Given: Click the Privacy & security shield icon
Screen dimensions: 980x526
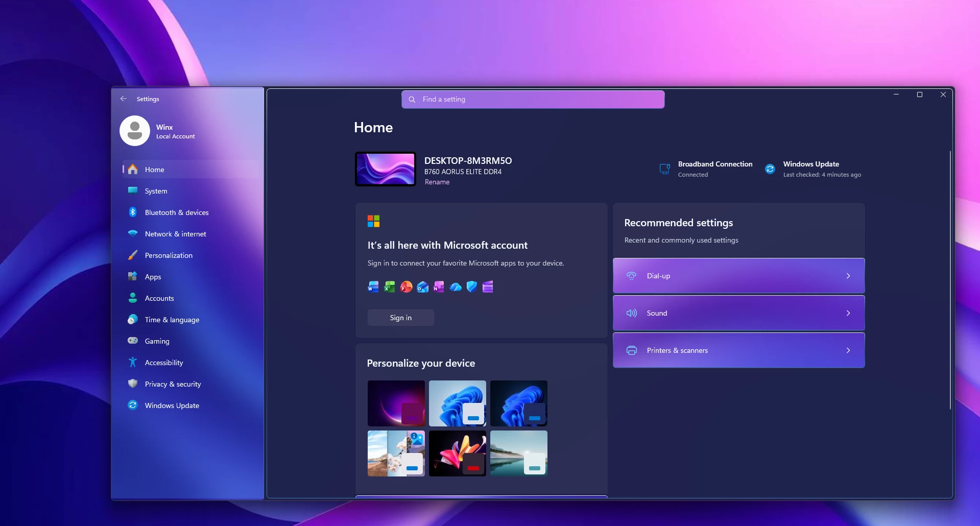Looking at the screenshot, I should 133,384.
